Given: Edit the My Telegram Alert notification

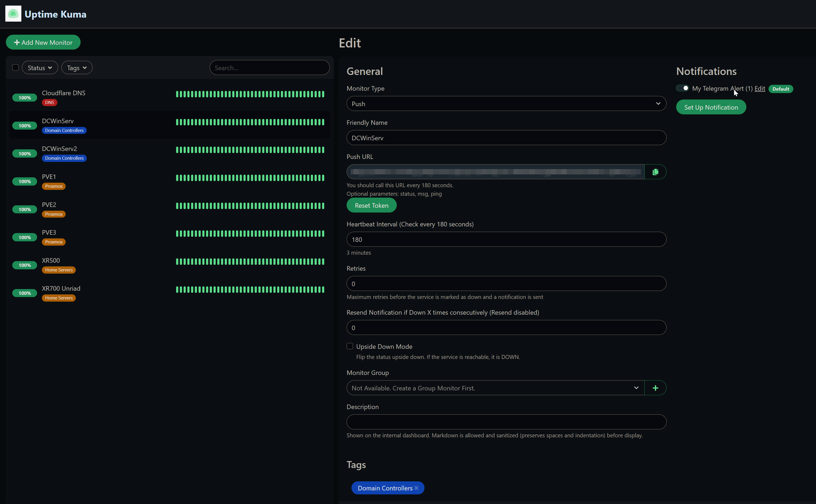Looking at the screenshot, I should coord(760,88).
